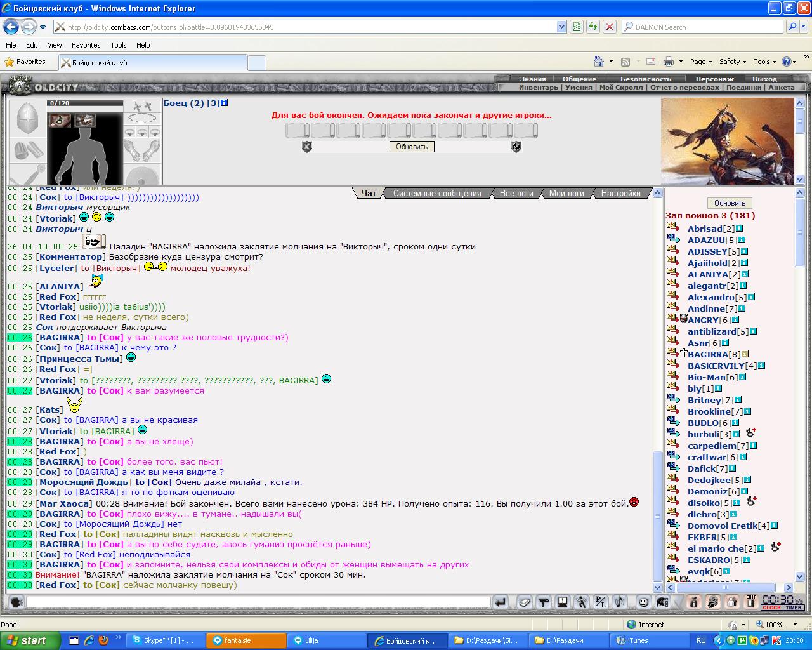Click the info icon next to BAGIRRA
Viewport: 812px width, 650px height.
pos(745,354)
